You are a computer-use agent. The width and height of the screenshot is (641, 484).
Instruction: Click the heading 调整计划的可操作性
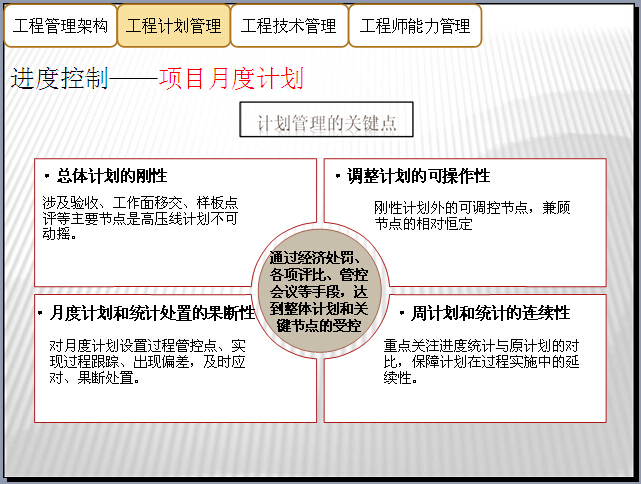[418, 176]
